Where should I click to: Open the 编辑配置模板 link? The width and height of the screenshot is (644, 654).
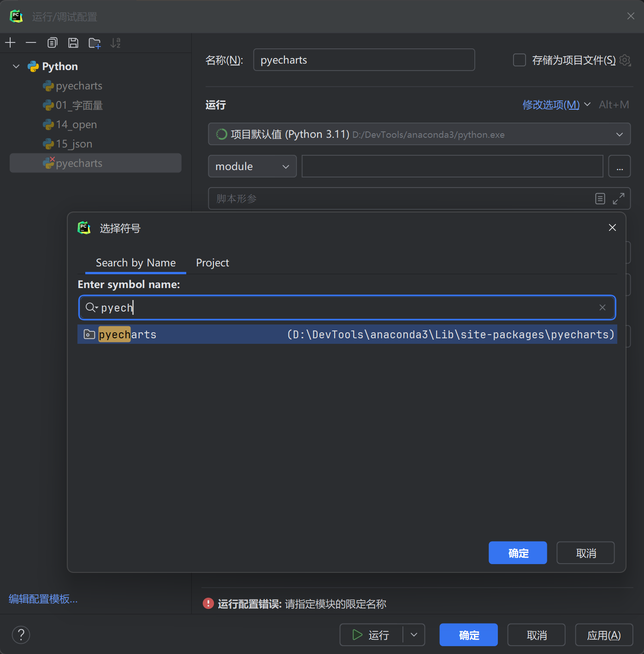pyautogui.click(x=43, y=599)
